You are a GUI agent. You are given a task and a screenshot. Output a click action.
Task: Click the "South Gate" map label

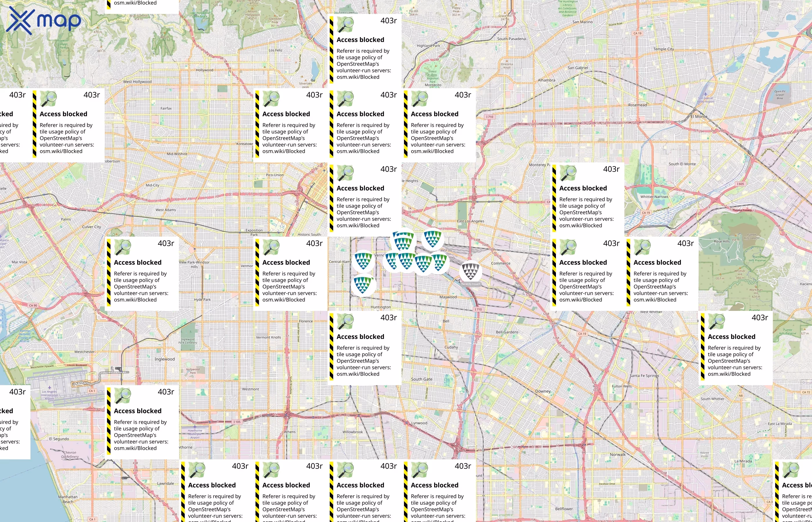[x=422, y=379]
